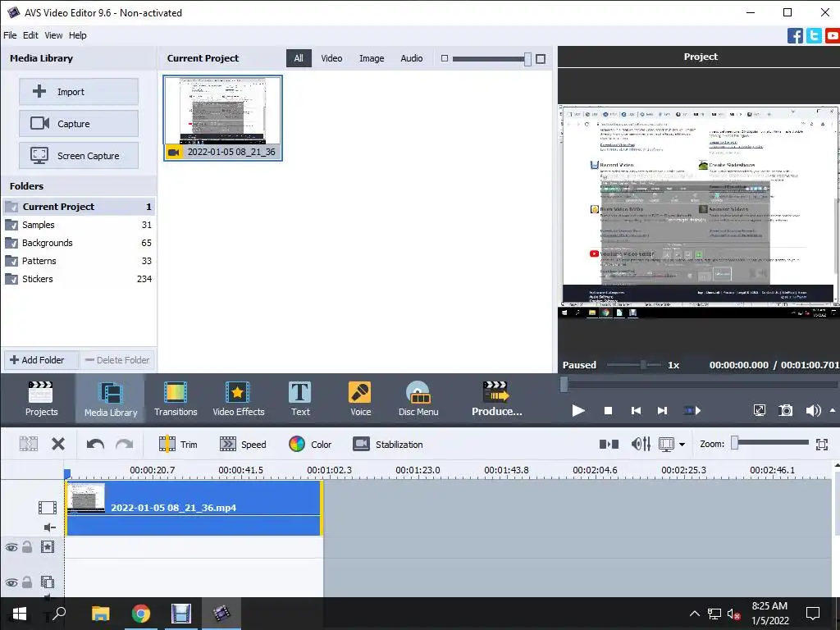Select the 2022-01-05 08_21_36 media thumbnail
The image size is (840, 630).
point(223,118)
